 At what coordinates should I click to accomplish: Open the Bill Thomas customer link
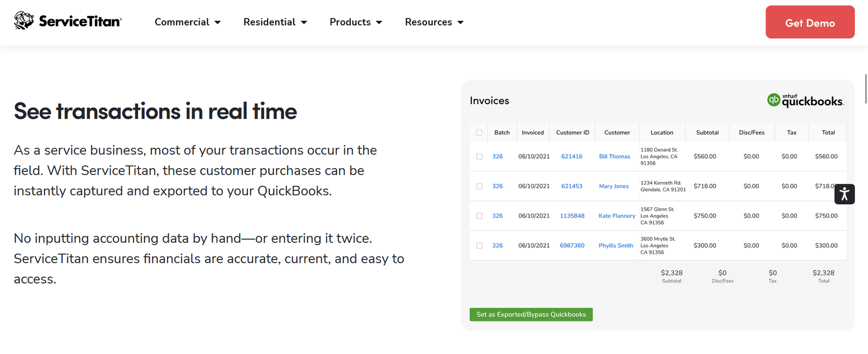coord(615,157)
